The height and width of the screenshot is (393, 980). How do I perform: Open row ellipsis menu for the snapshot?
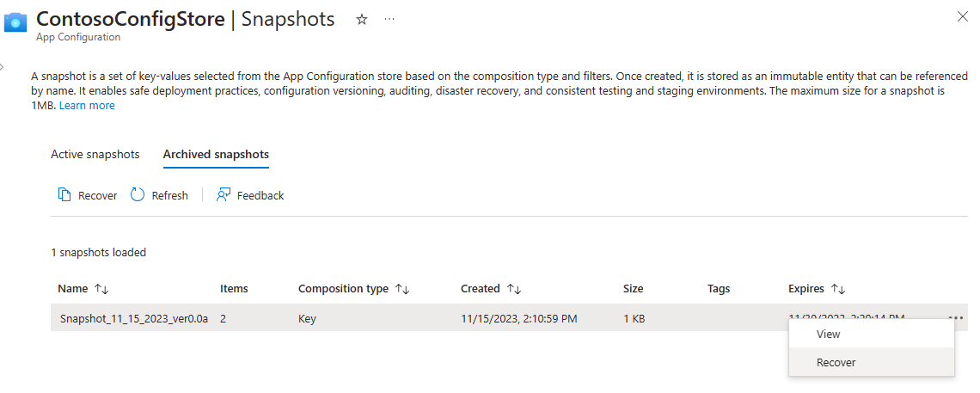tap(956, 318)
